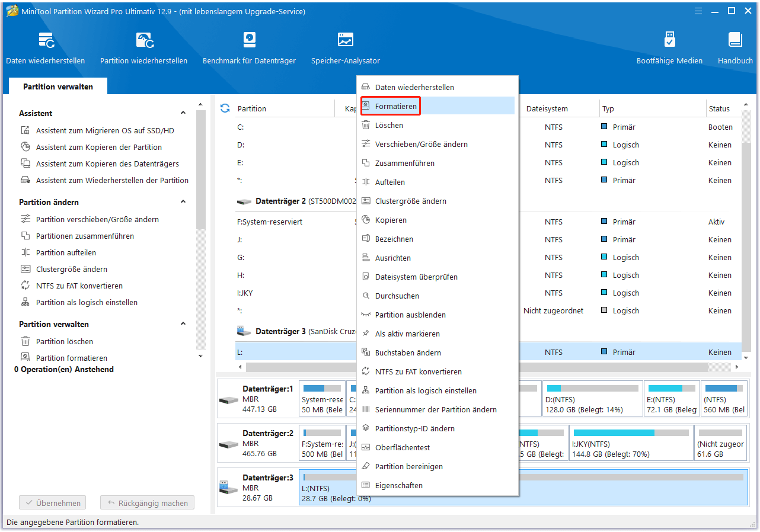
Task: Start Assistent zum Migrieren OS auf SSD/HD
Action: click(x=105, y=130)
